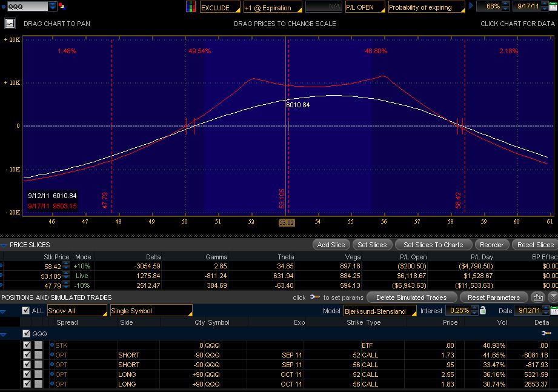Uncheck the SHORT SEP 11 56 CALL checkbox
Screen dimensions: 558x392
[27, 364]
